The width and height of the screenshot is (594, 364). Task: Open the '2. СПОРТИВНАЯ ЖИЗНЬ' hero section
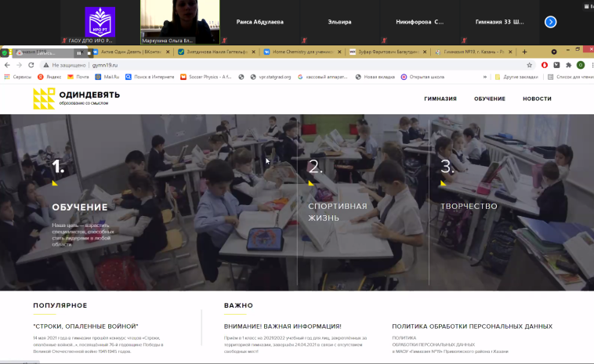point(338,212)
